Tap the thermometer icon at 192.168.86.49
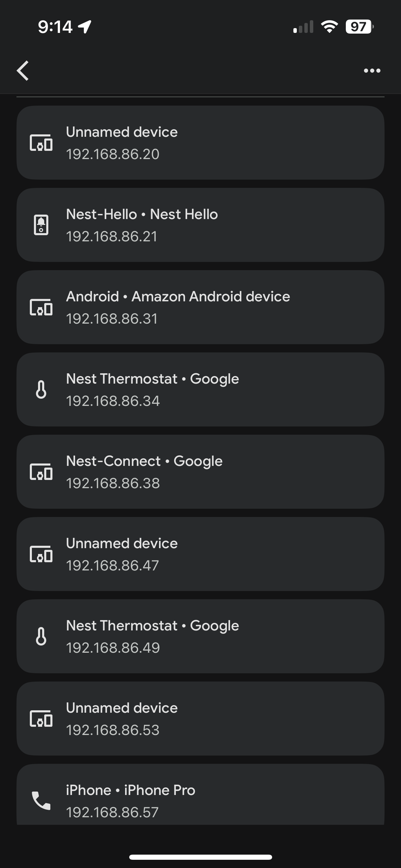Viewport: 401px width, 868px height. pos(41,636)
